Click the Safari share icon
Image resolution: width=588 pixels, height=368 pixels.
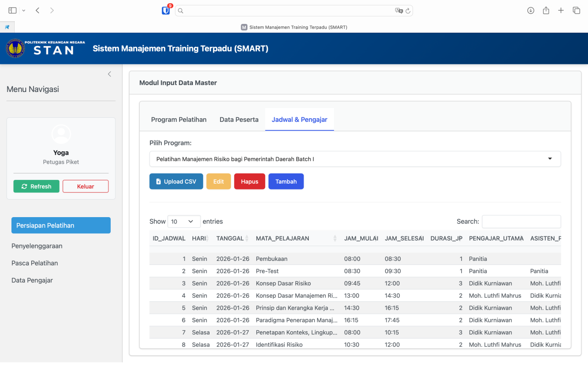pos(546,10)
